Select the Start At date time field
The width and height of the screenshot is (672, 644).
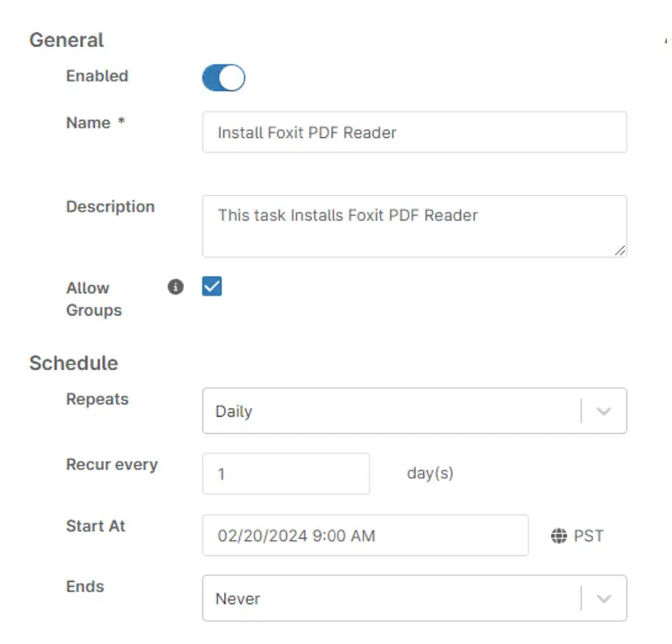tap(365, 536)
